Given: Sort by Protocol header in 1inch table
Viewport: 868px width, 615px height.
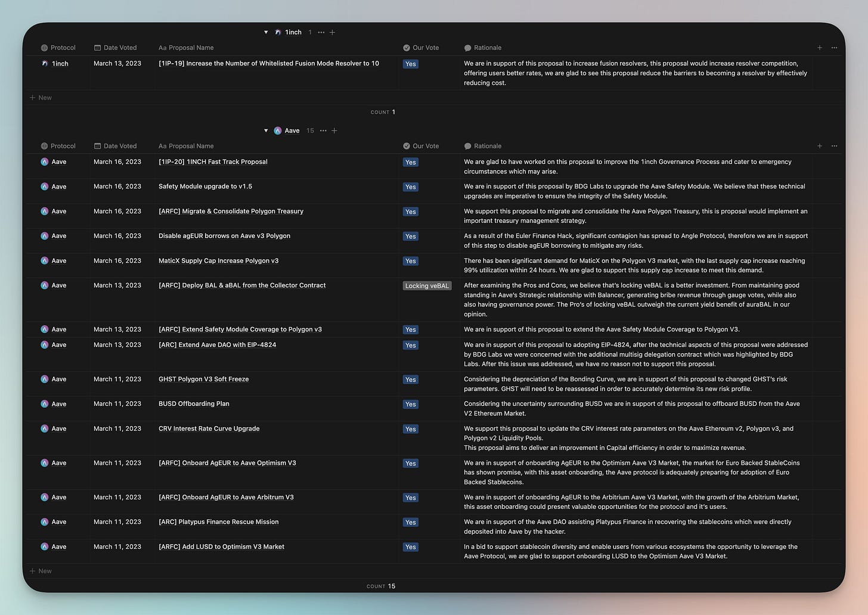Looking at the screenshot, I should pos(58,48).
